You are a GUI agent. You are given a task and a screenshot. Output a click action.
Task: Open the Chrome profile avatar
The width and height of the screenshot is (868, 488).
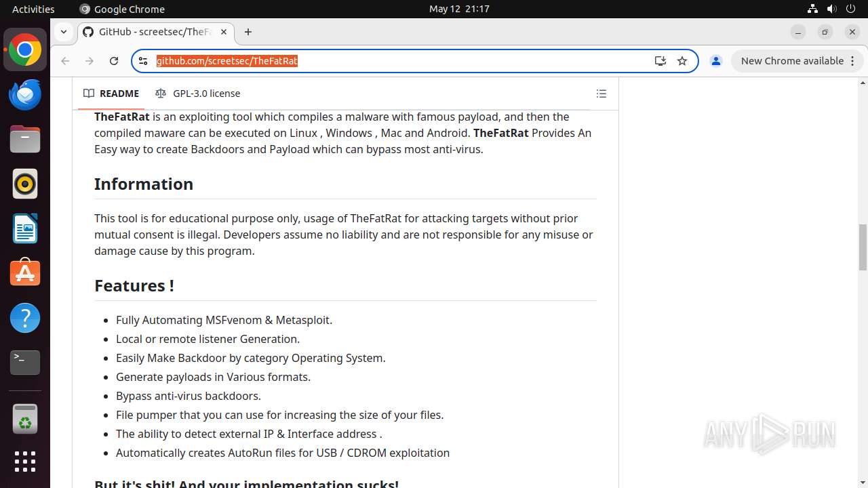pos(715,61)
